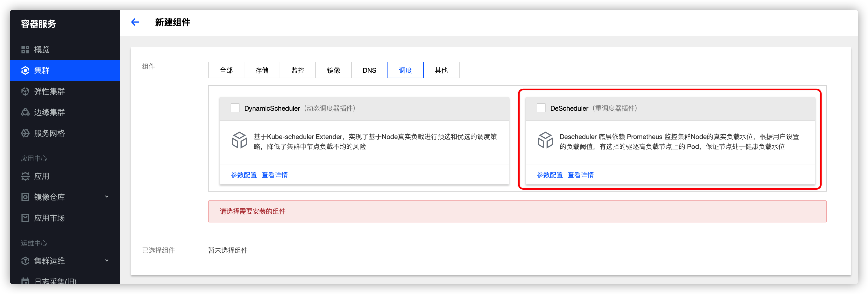868x294 pixels.
Task: Click the DynamicScheduler title label
Action: [272, 108]
